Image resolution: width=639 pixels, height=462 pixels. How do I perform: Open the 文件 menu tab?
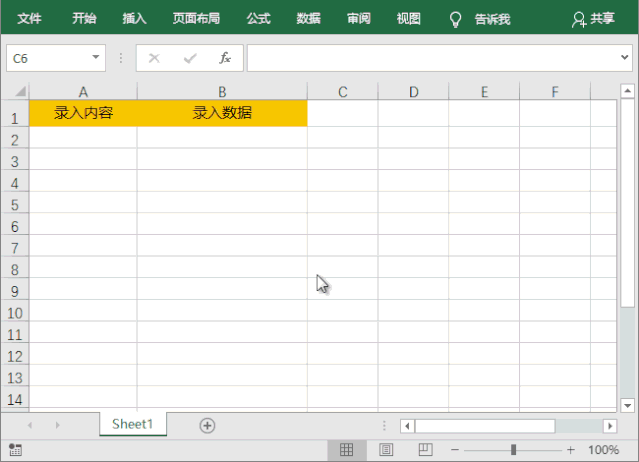pyautogui.click(x=29, y=18)
